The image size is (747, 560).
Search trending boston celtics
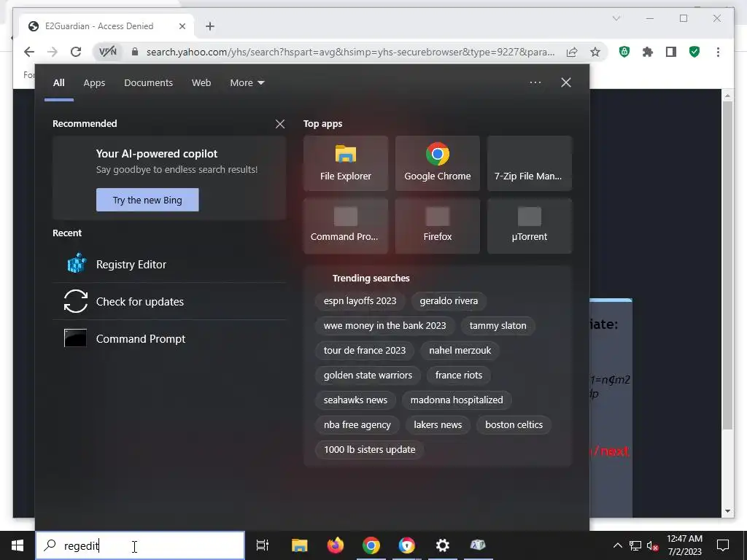(x=514, y=425)
